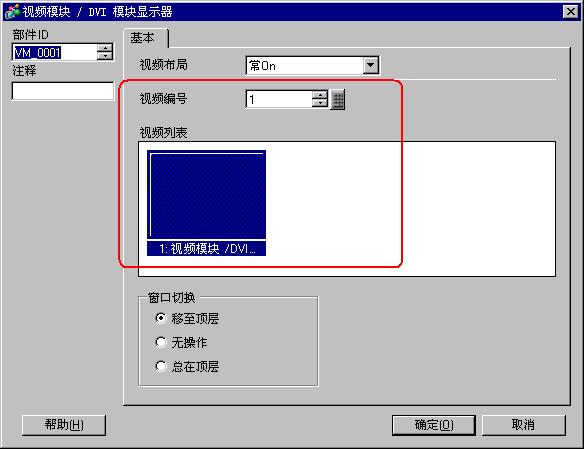The width and height of the screenshot is (584, 449).
Task: Select the 移至顶层 radio button
Action: point(161,318)
